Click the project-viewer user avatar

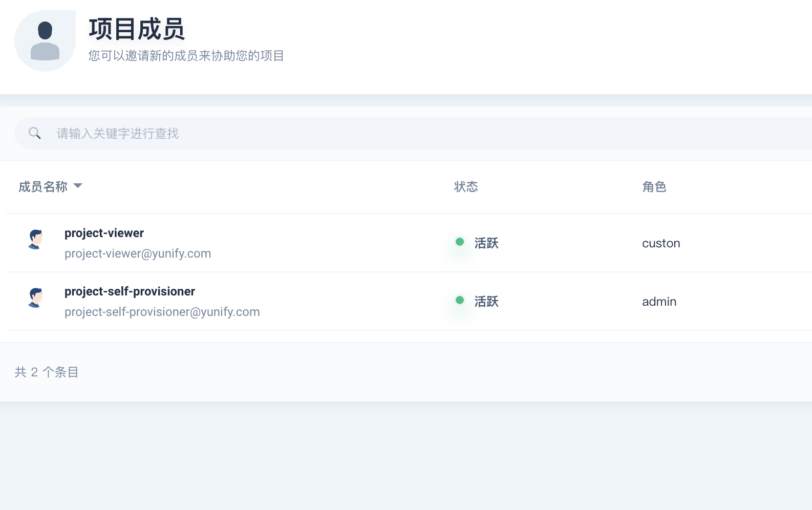35,239
